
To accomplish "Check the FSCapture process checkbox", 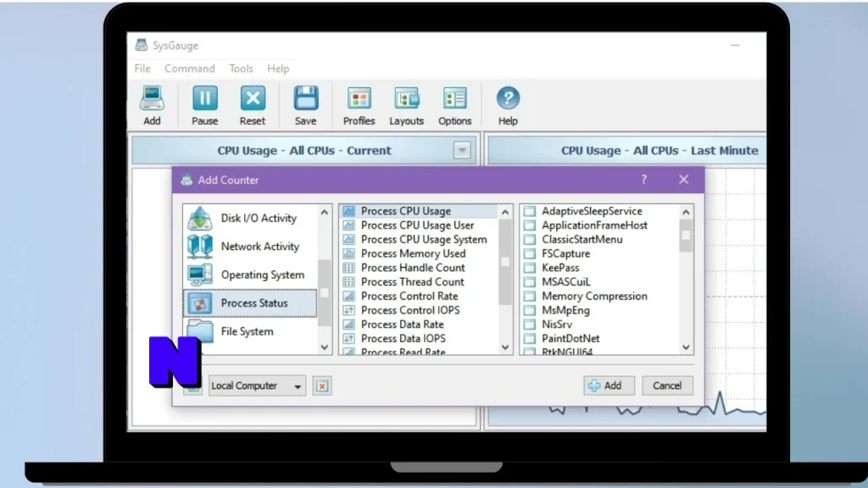I will [530, 253].
